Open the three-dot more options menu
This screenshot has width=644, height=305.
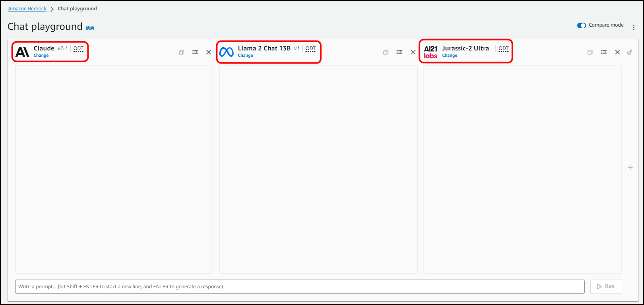point(634,27)
